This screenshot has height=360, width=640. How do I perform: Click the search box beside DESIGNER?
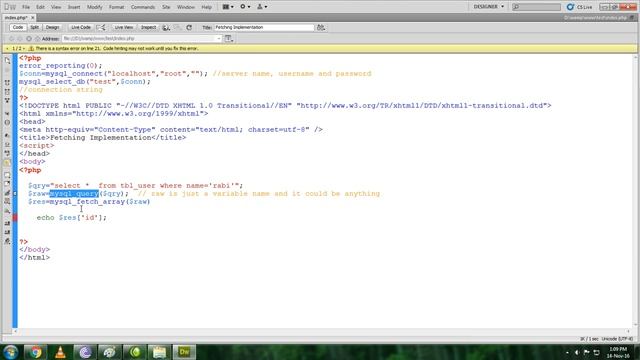click(x=536, y=7)
